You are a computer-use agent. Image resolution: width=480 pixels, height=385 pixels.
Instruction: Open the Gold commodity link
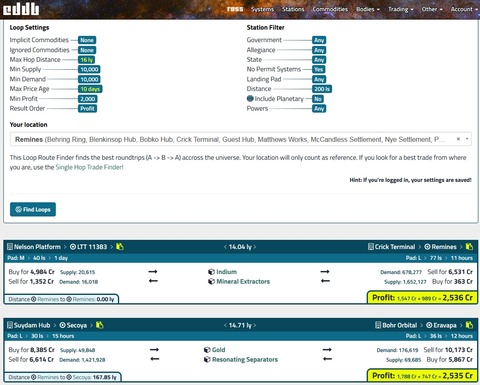point(219,350)
